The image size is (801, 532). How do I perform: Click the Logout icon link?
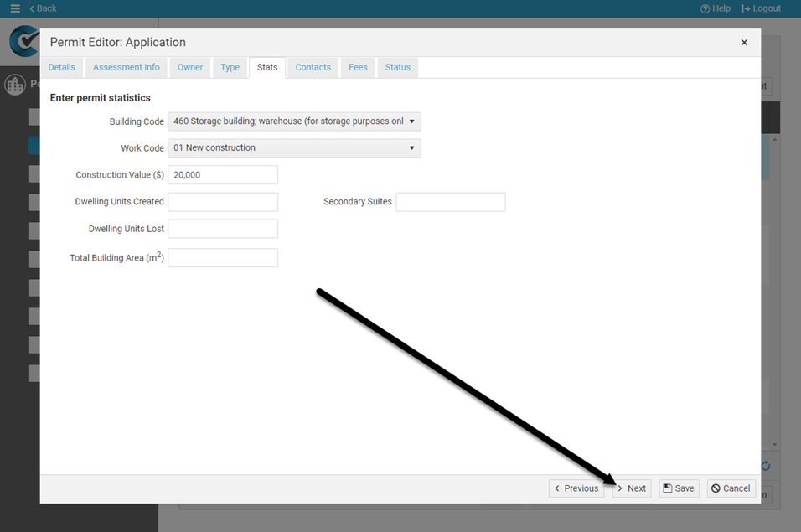pos(761,8)
